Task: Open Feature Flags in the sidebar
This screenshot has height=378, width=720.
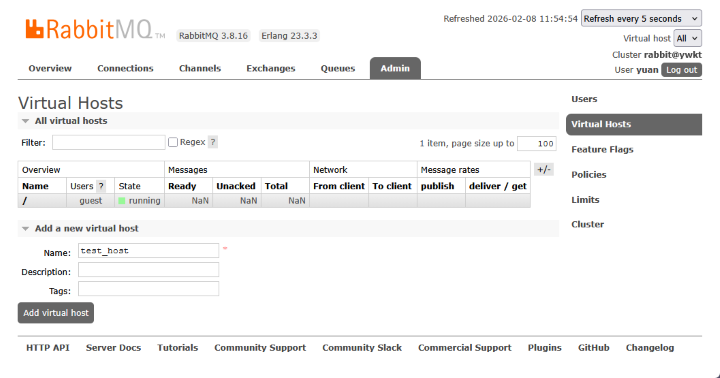Action: pos(602,149)
